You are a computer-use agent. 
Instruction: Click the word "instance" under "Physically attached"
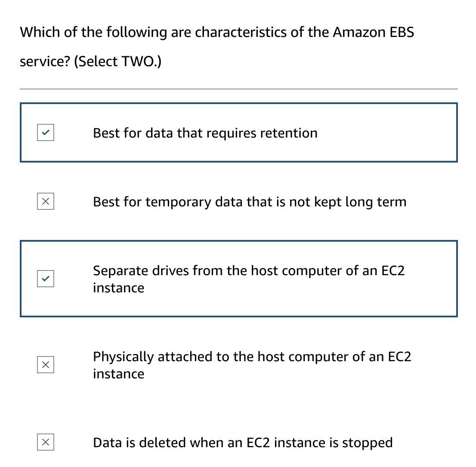tap(118, 374)
